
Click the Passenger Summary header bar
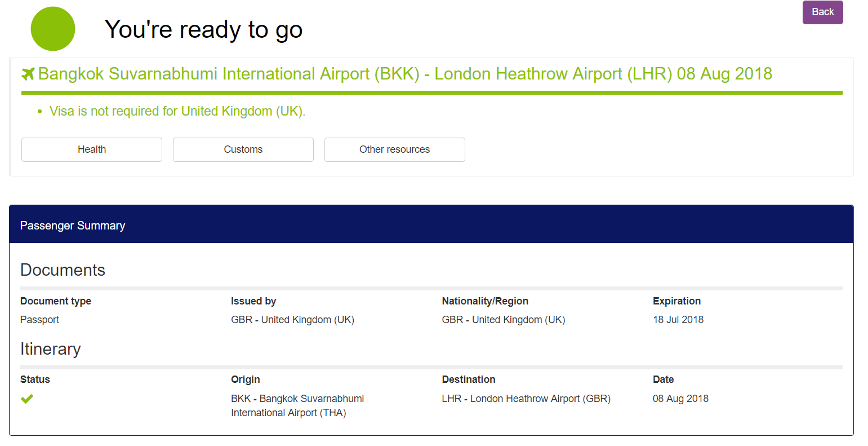tap(431, 226)
